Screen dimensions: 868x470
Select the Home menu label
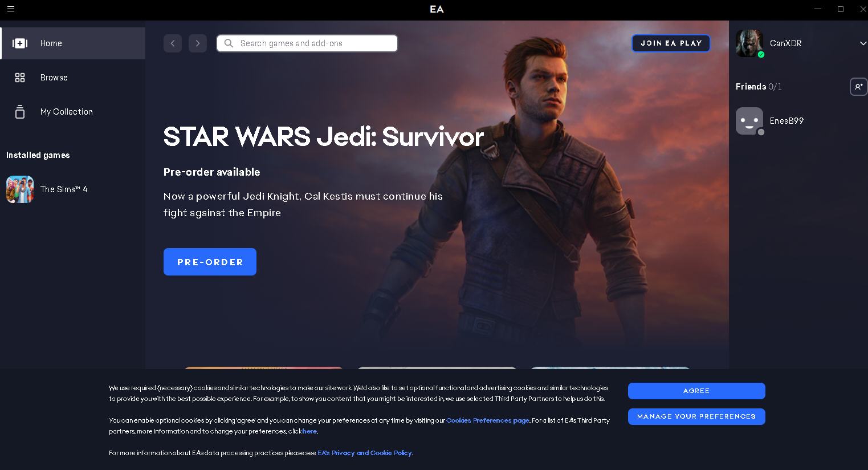pos(51,43)
